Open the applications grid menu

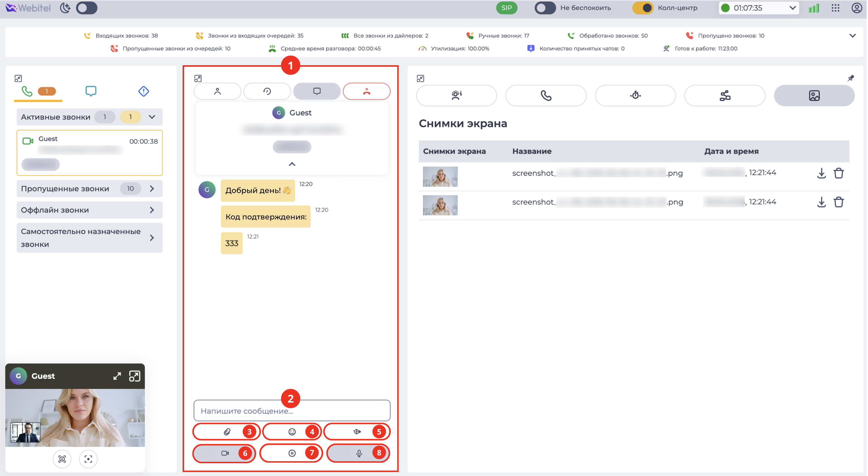pyautogui.click(x=835, y=8)
